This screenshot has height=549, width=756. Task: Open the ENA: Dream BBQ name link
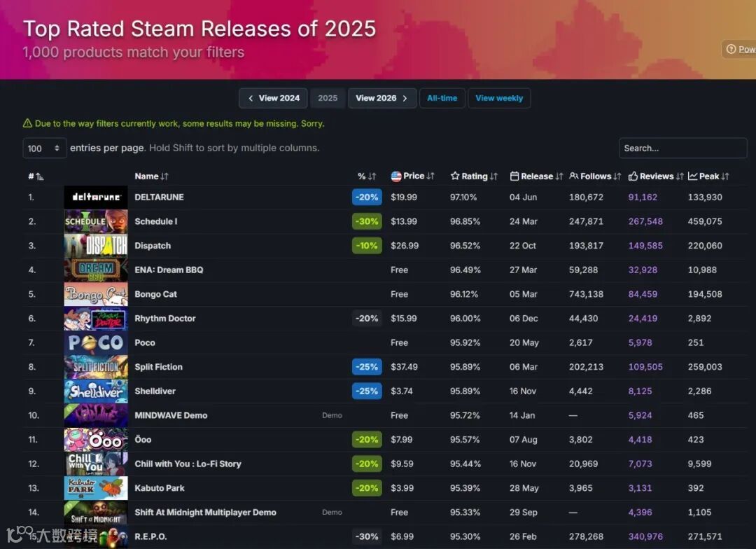click(x=169, y=270)
